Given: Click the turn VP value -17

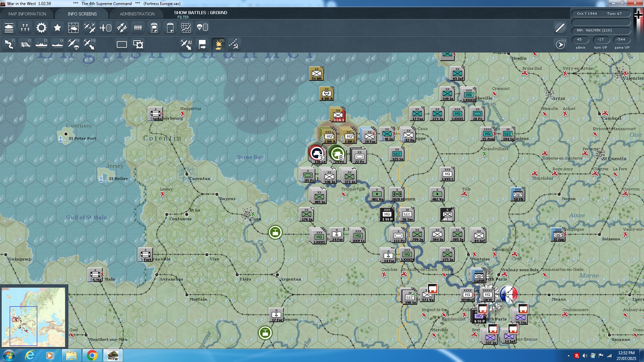Looking at the screenshot, I should [600, 40].
